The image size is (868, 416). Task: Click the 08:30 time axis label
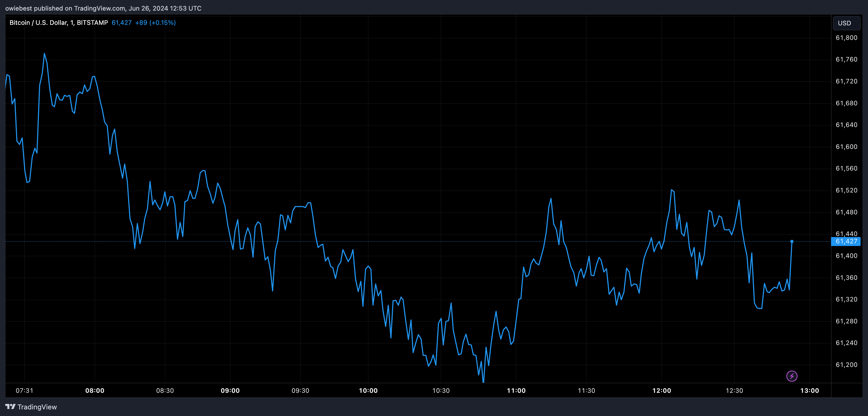point(165,390)
